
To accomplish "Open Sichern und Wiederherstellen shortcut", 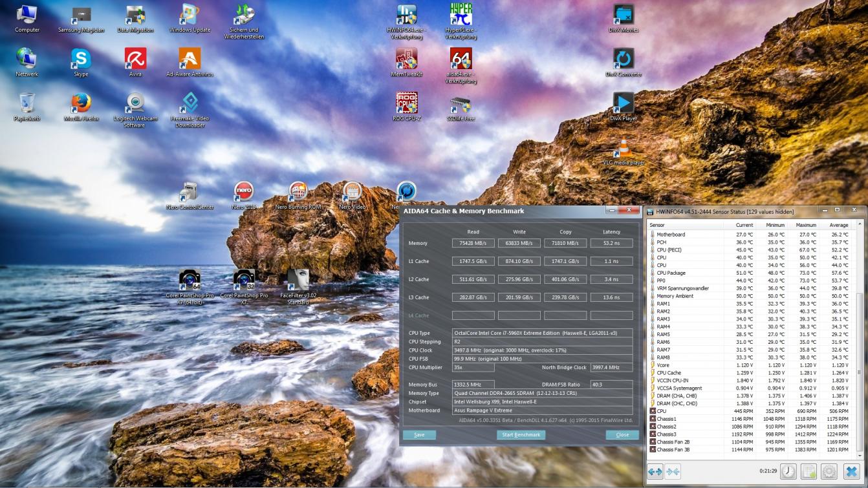I will point(244,21).
